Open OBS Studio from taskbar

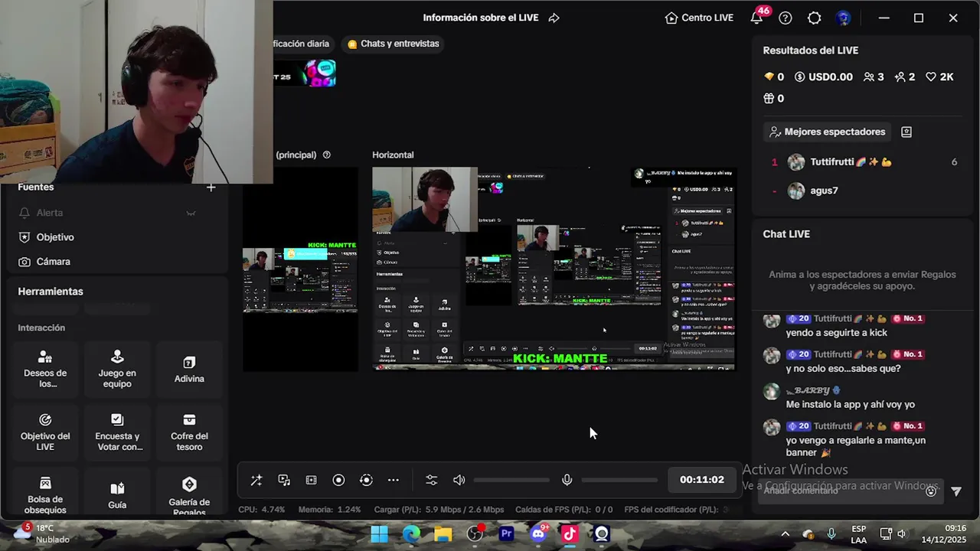click(475, 534)
